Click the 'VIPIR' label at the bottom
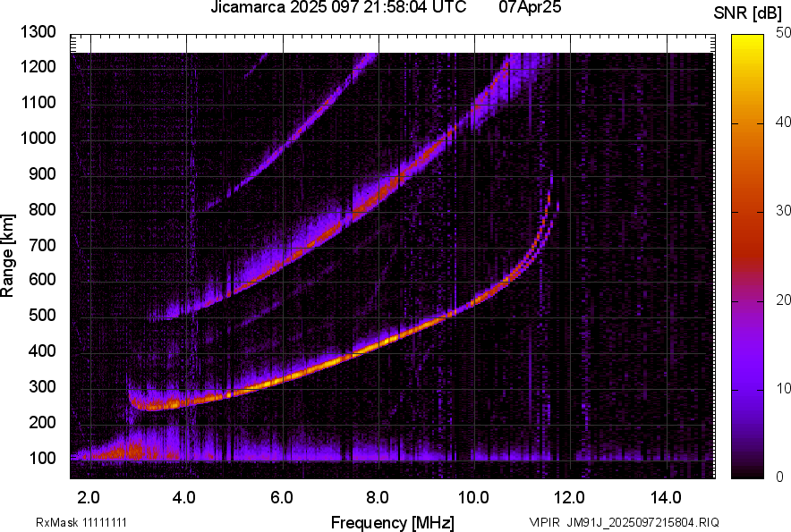Viewport: 791px width, 532px height. click(545, 522)
